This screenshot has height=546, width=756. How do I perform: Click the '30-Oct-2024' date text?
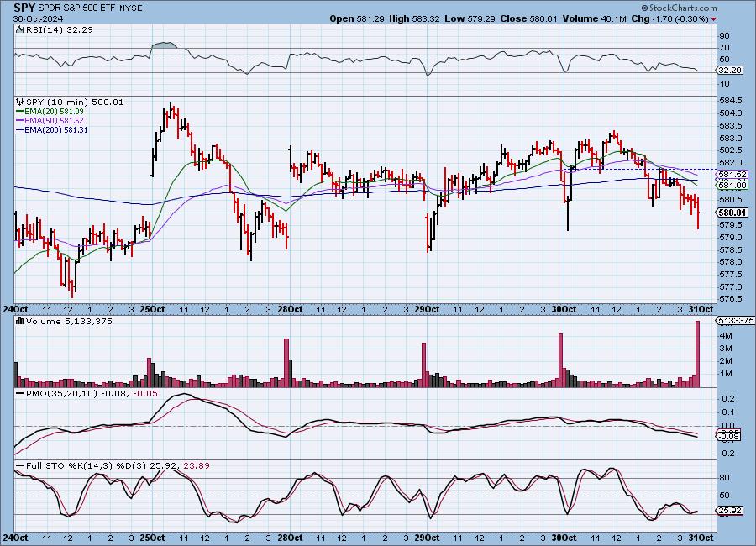(x=36, y=19)
